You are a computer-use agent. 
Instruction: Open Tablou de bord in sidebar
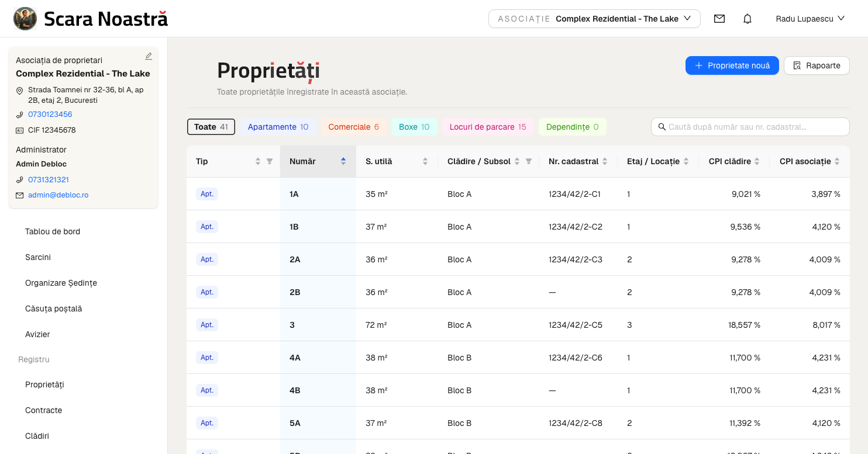point(53,231)
